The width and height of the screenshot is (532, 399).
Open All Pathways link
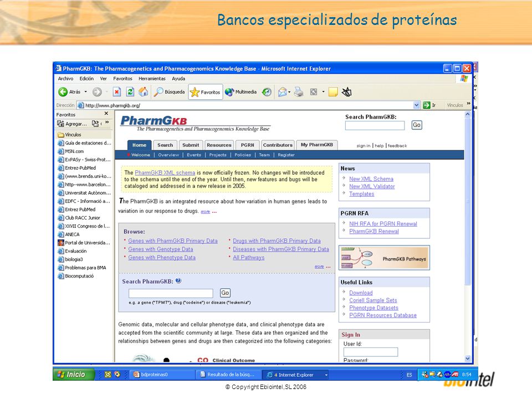tap(249, 258)
